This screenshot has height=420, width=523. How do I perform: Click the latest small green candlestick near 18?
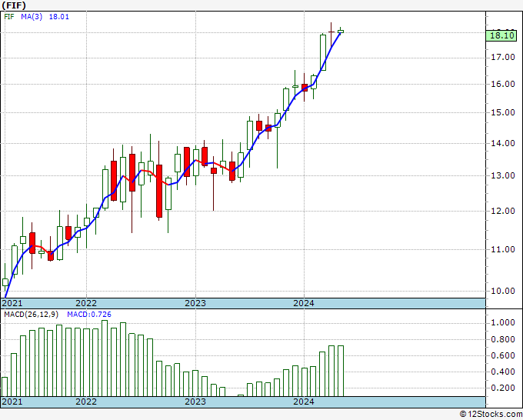click(341, 32)
